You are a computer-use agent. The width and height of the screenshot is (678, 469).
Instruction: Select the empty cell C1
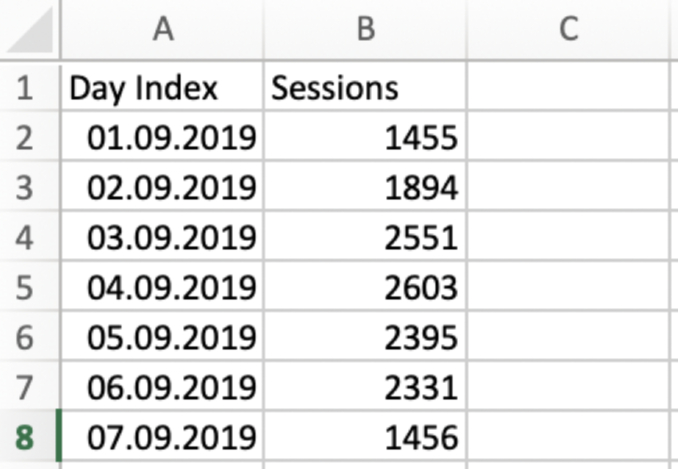point(569,88)
